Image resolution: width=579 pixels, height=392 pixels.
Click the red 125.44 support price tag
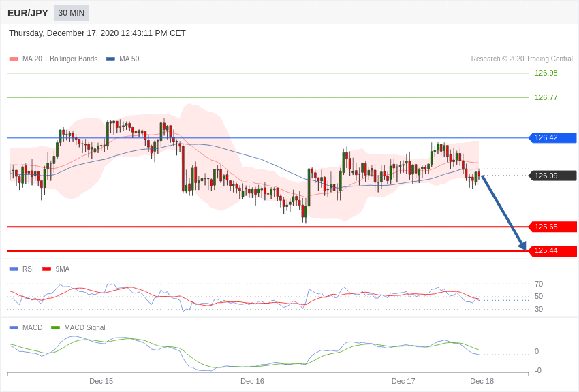pos(553,250)
